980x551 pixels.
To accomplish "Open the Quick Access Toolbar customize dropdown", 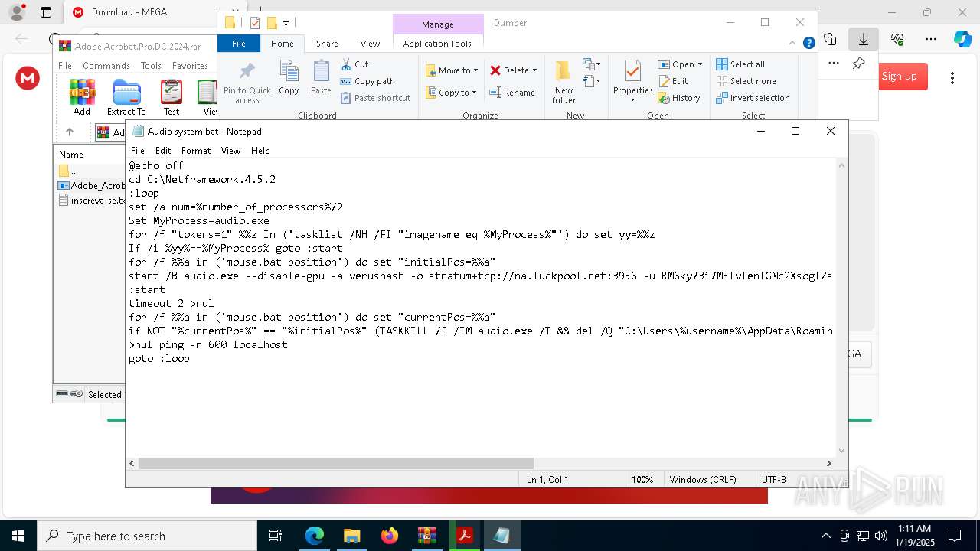I will coord(286,23).
